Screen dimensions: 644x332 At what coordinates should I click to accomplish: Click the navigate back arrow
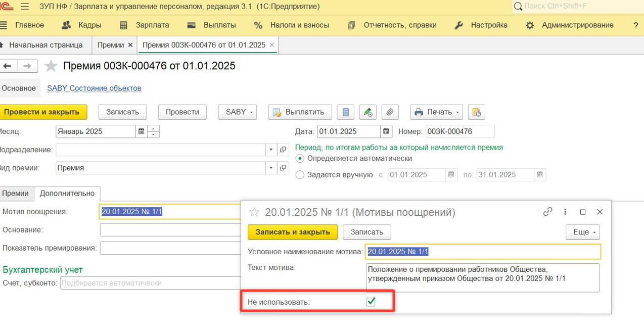click(8, 66)
